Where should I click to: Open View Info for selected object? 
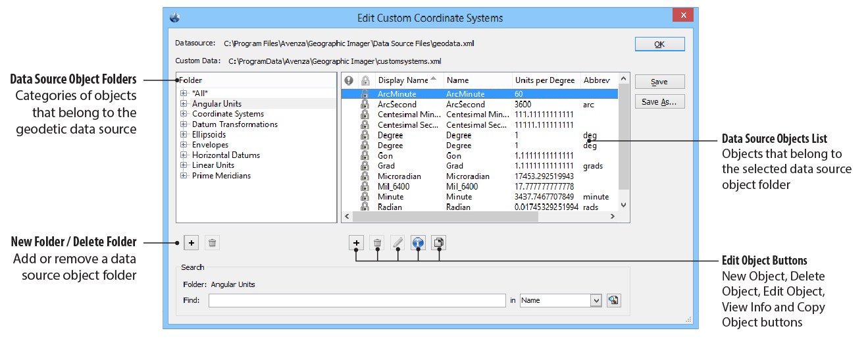pos(418,243)
